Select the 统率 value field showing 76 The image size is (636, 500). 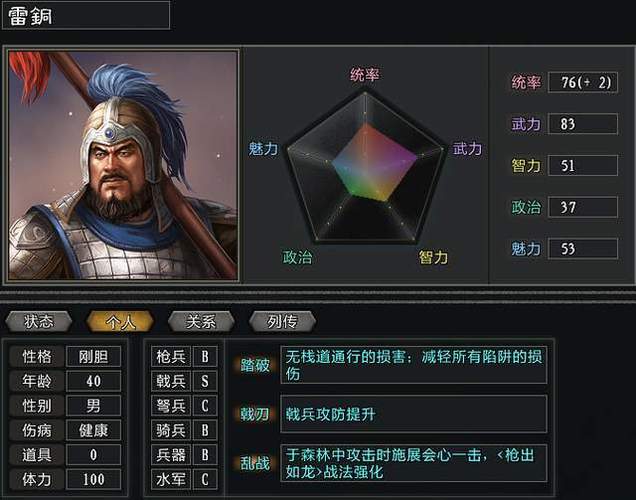[582, 82]
